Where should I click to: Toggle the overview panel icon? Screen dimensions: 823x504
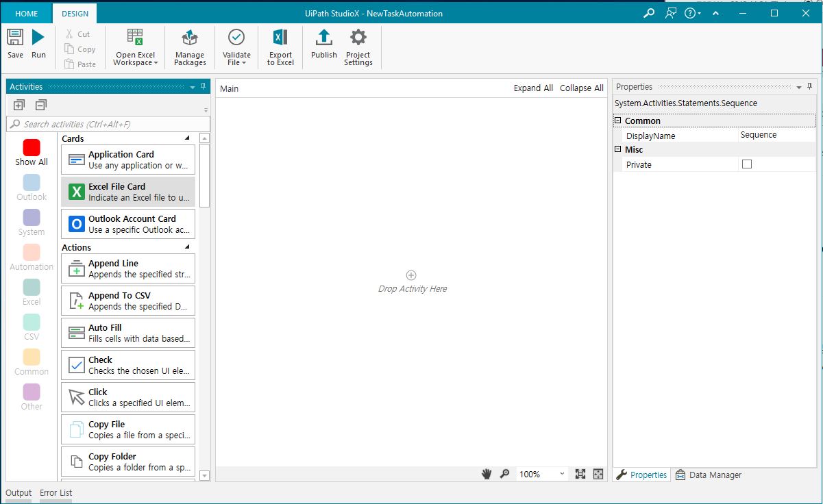(598, 474)
